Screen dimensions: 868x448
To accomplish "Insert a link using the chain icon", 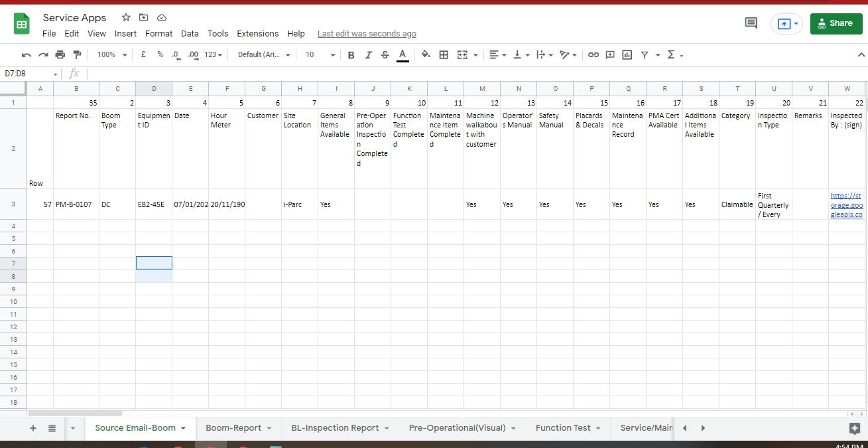I will (593, 55).
